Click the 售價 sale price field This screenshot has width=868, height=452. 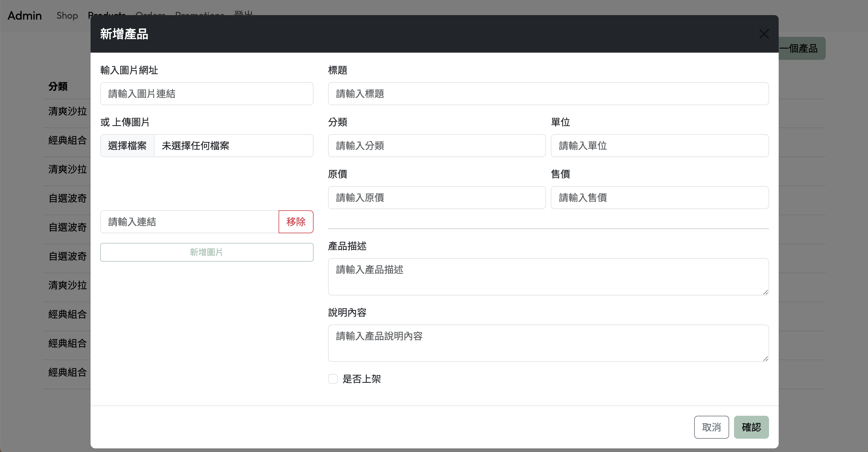pyautogui.click(x=659, y=198)
